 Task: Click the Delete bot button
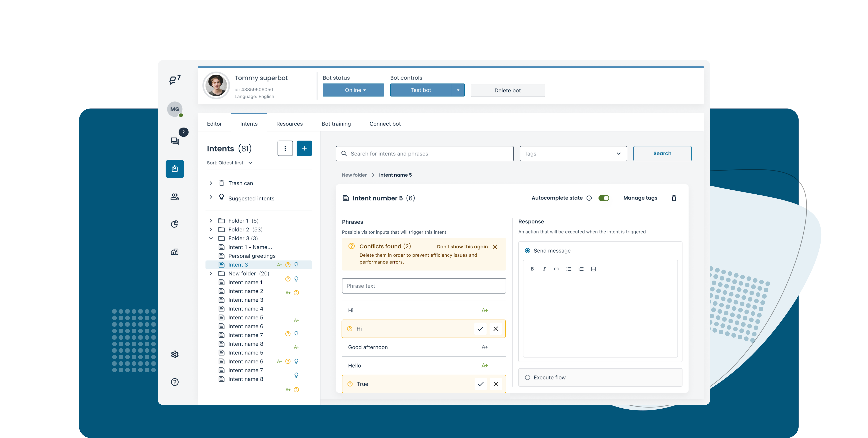click(508, 90)
